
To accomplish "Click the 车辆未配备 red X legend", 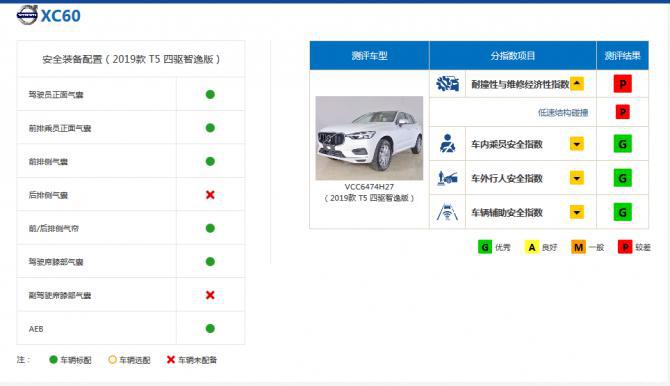I will coord(171,359).
